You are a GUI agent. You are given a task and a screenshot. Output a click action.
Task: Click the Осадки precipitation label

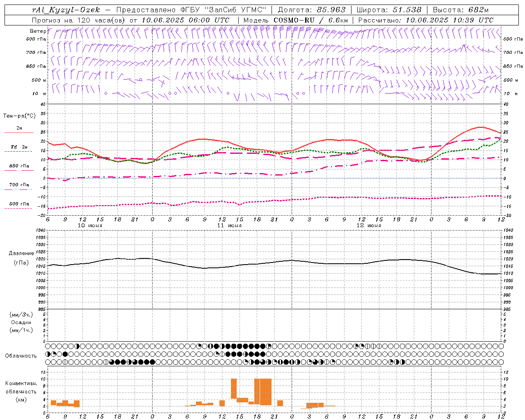tap(21, 323)
